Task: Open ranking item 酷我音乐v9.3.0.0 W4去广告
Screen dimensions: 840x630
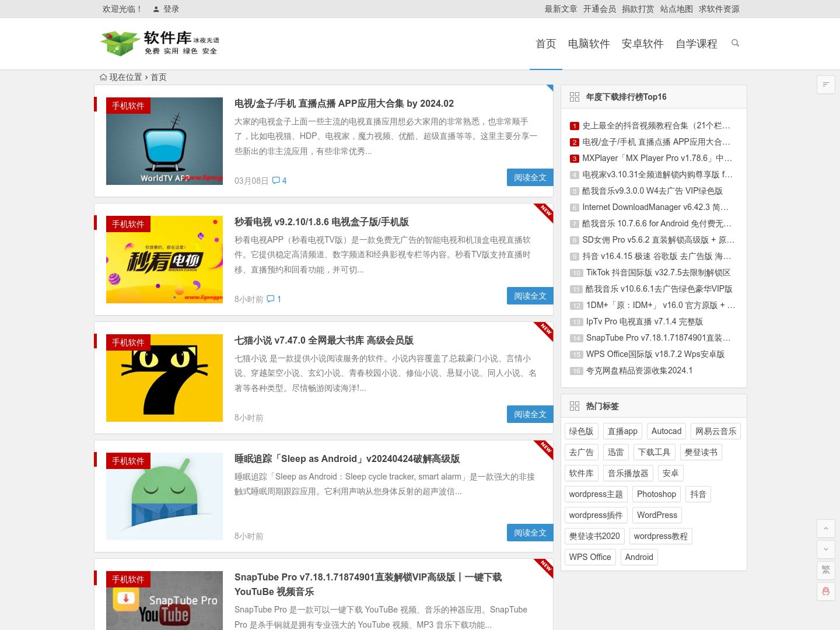Action: click(652, 191)
